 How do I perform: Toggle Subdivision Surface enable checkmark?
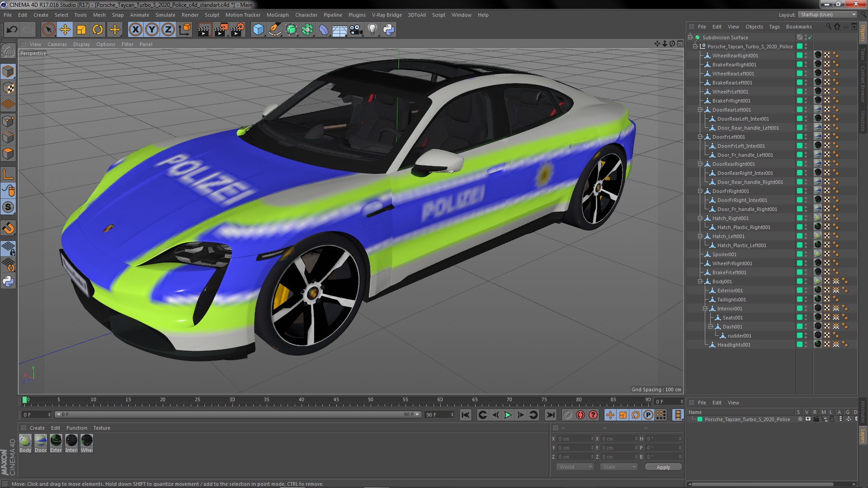(810, 38)
